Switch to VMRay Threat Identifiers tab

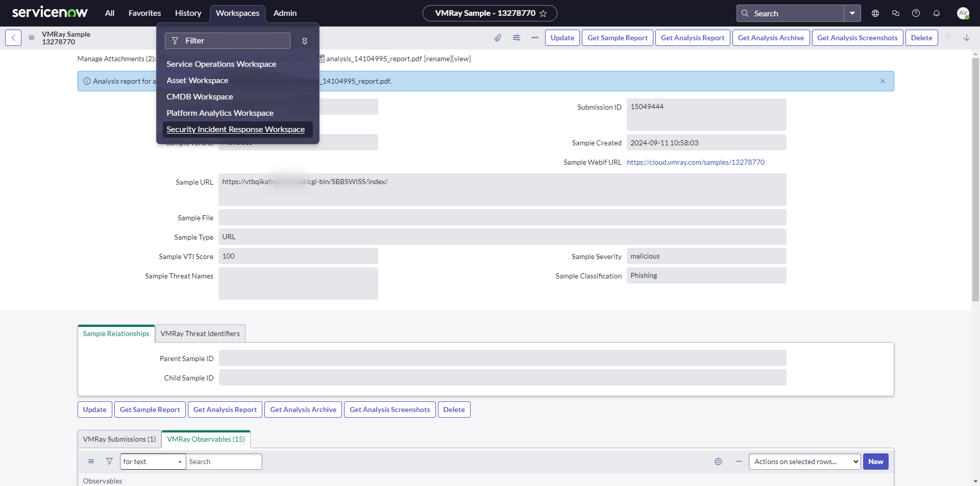[200, 334]
